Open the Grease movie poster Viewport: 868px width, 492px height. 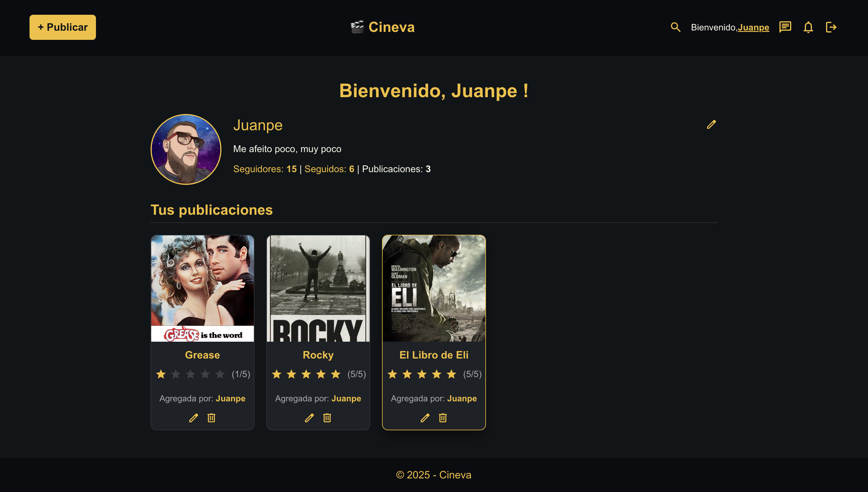coord(202,289)
